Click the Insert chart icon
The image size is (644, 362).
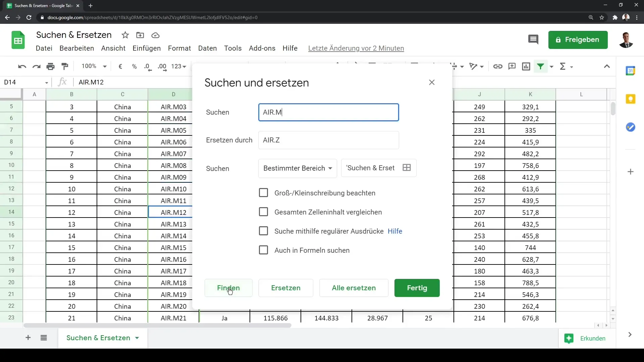(526, 66)
